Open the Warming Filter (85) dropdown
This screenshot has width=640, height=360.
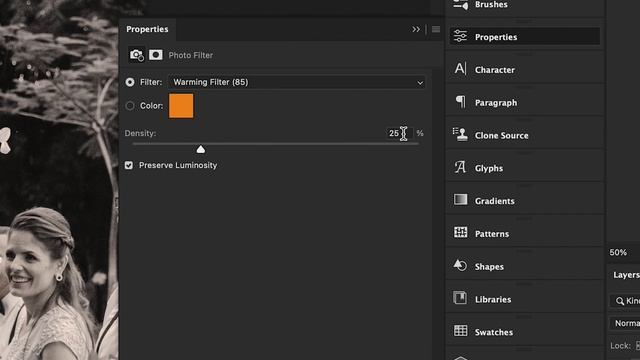tap(297, 82)
